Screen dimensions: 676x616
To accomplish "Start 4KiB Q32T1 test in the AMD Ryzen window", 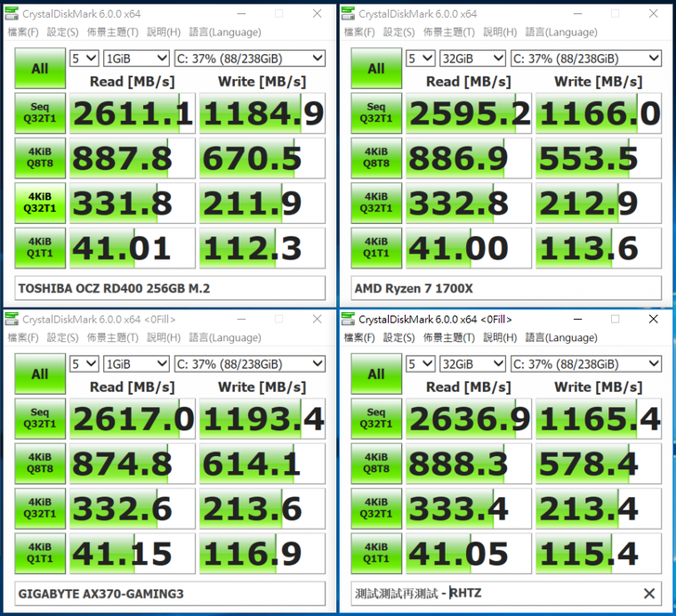I will point(376,203).
